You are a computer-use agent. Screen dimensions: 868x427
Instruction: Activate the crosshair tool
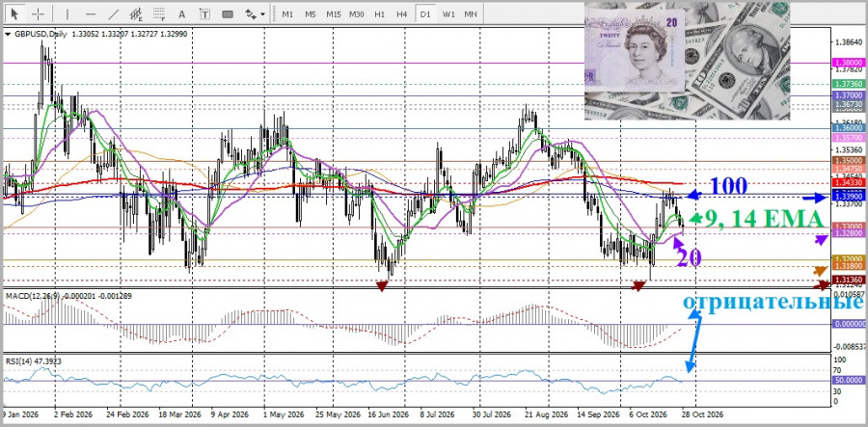point(38,13)
